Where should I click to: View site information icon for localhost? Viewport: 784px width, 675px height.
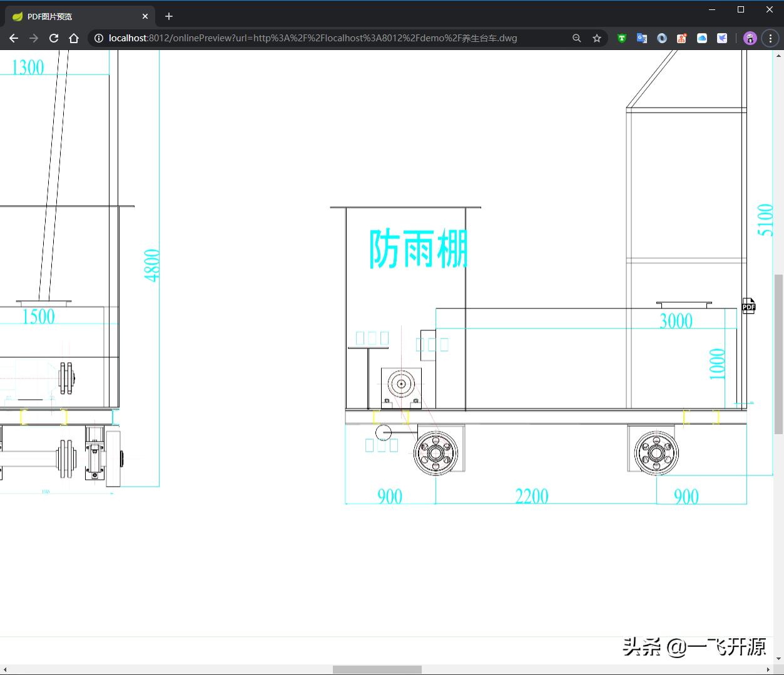pyautogui.click(x=99, y=38)
